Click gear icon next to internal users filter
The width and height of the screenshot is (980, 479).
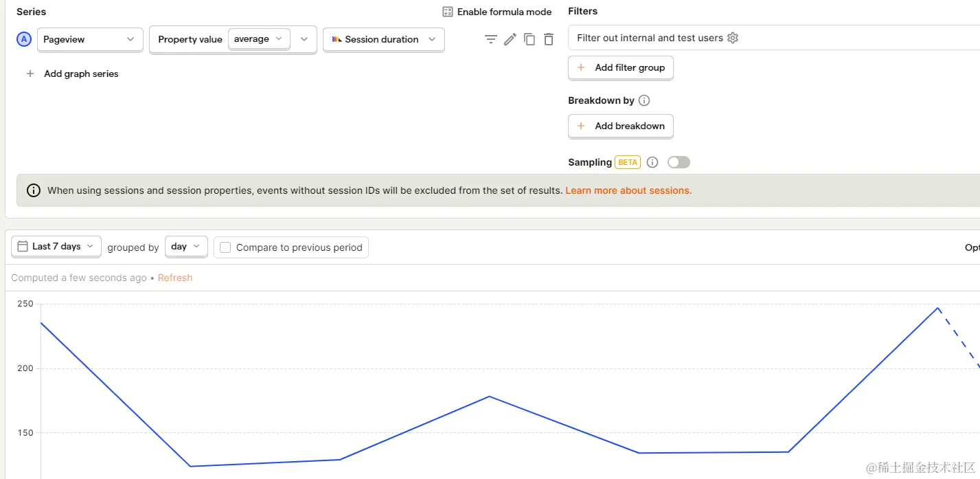[x=733, y=38]
